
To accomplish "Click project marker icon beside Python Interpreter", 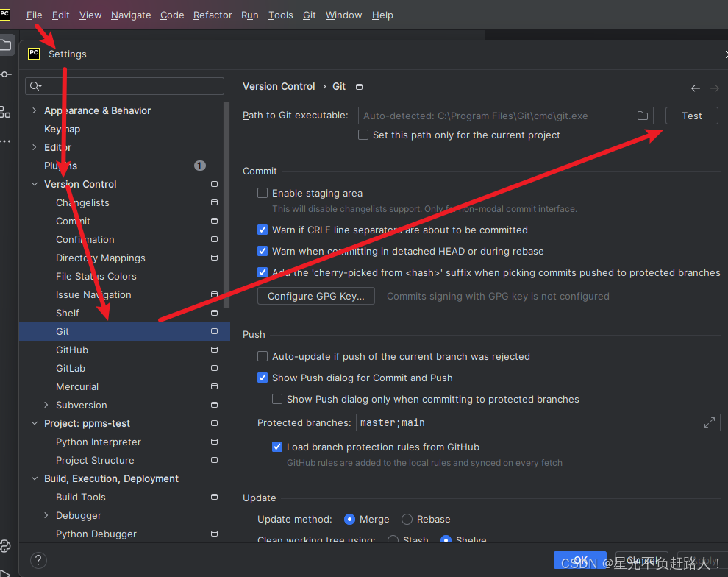I will point(214,442).
